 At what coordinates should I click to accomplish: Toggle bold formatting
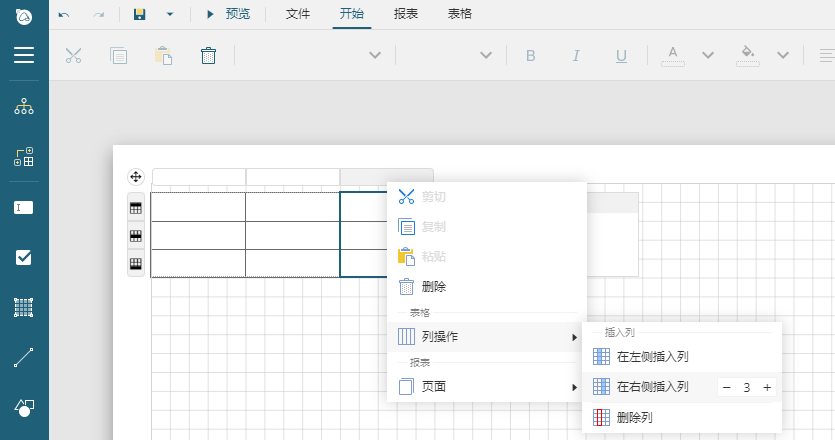tap(530, 55)
